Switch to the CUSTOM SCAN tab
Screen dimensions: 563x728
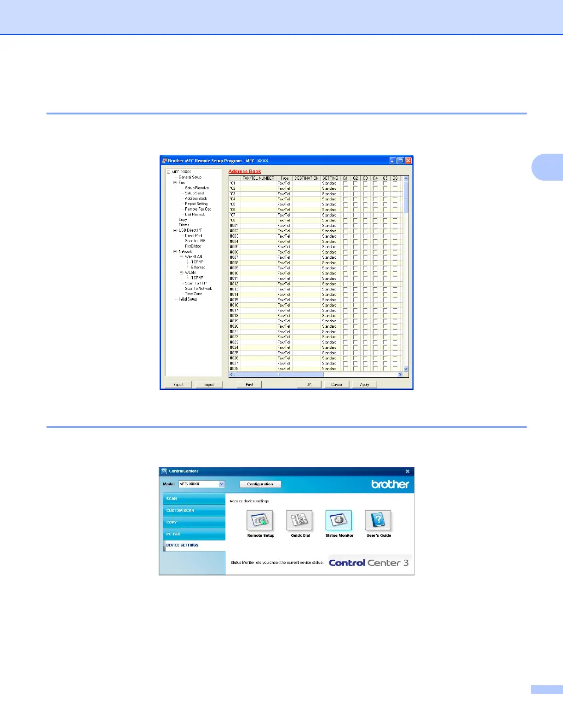coord(194,511)
